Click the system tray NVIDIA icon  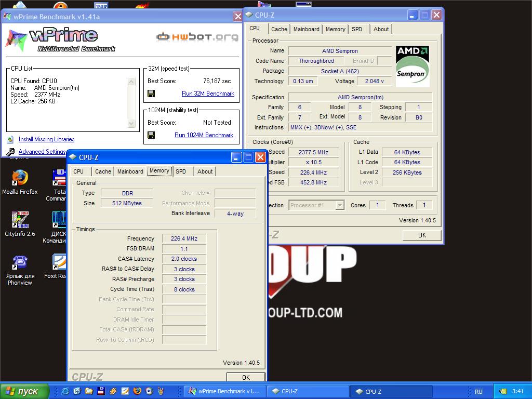coord(502,391)
